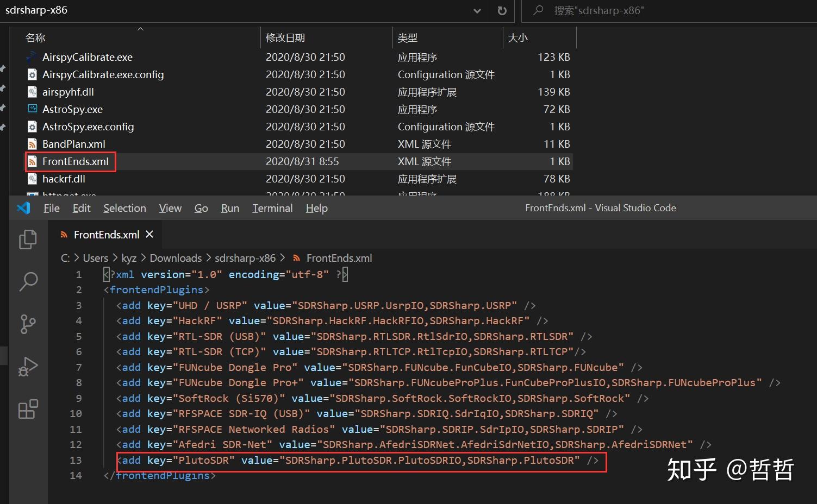
Task: Select AirspyCalibrate.exe in file list
Action: click(88, 57)
